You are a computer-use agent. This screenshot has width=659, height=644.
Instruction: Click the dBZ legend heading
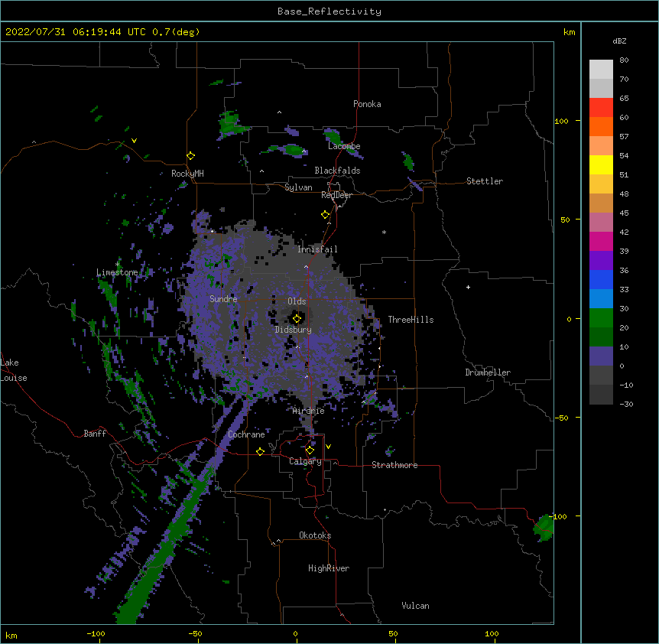(619, 41)
